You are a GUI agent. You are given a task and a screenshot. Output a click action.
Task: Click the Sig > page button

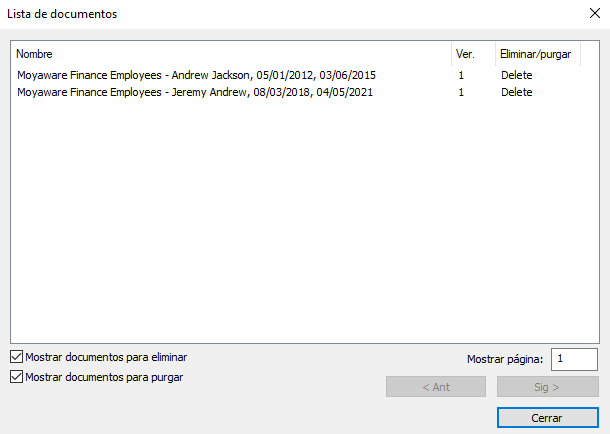coord(547,387)
